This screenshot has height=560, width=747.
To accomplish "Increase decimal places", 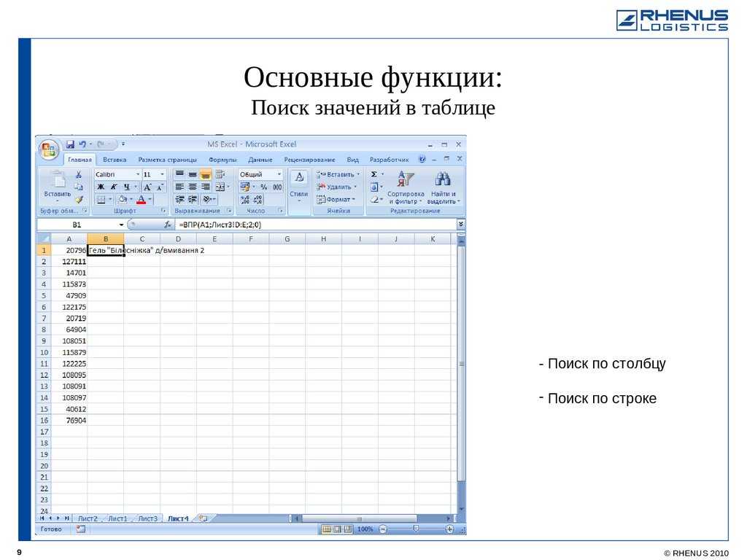I will [245, 200].
